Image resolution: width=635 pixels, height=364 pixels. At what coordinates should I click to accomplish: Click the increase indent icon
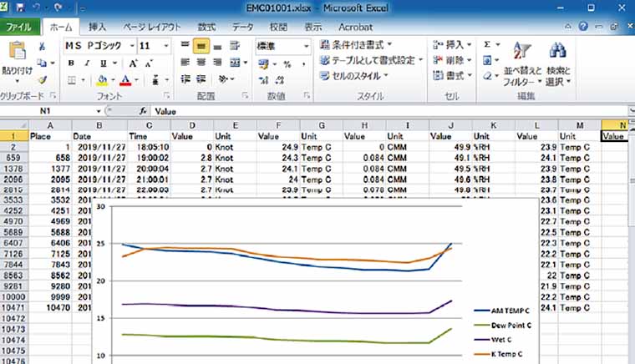pyautogui.click(x=201, y=78)
